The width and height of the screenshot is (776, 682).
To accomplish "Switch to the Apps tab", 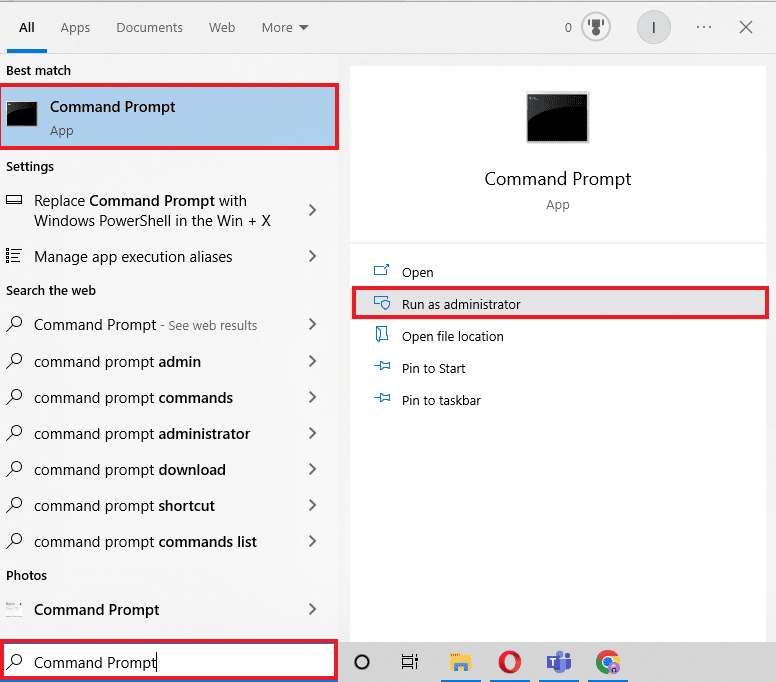I will pyautogui.click(x=75, y=28).
